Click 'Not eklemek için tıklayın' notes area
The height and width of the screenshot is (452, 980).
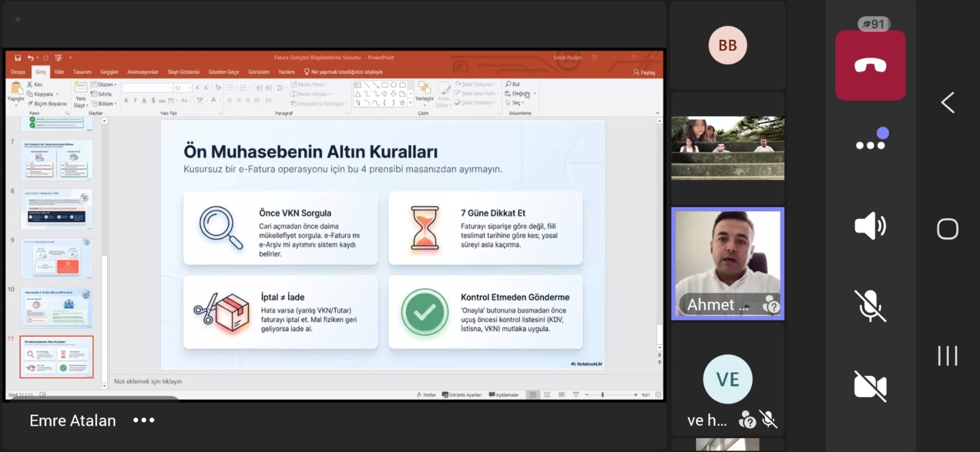(x=148, y=382)
